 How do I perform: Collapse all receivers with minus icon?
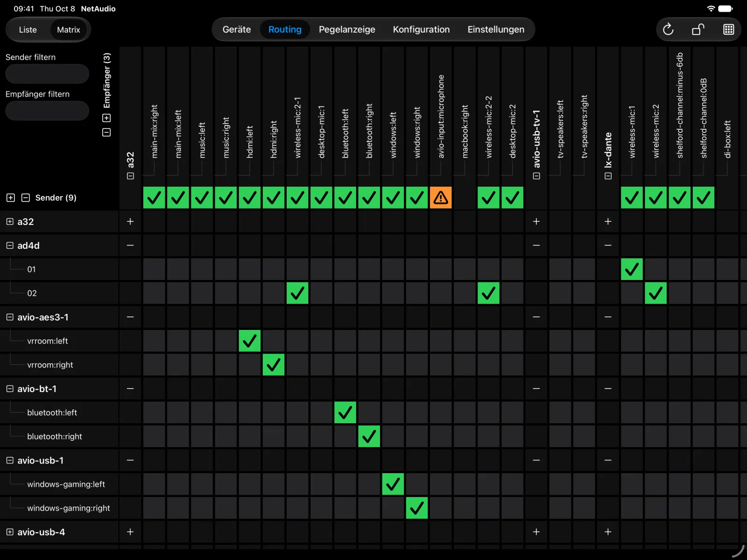[x=106, y=133]
